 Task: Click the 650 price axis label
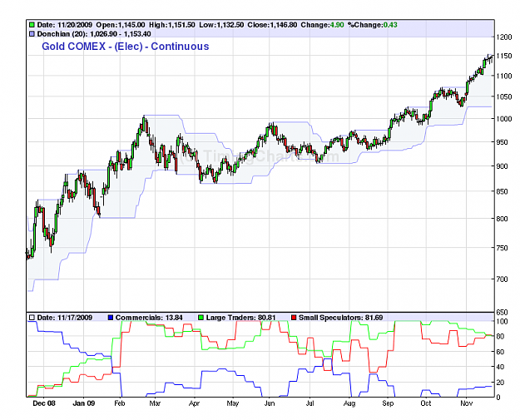(x=502, y=312)
